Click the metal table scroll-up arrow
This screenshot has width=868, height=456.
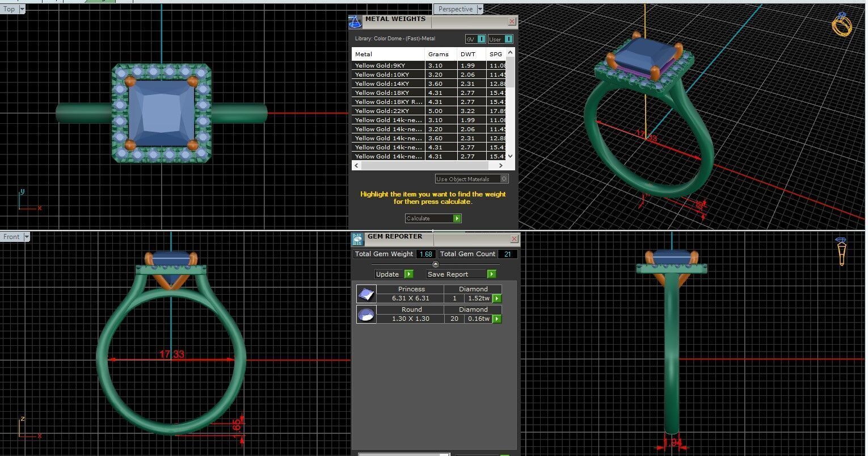[511, 53]
